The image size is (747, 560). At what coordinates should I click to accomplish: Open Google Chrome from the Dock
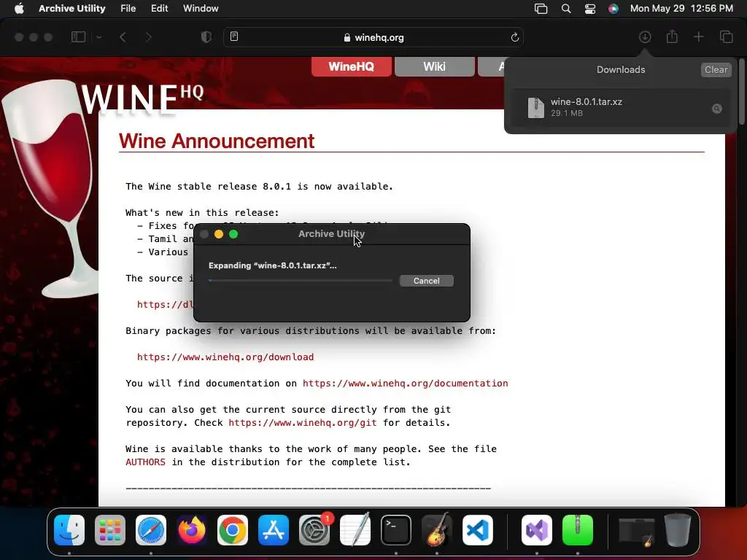click(x=233, y=530)
